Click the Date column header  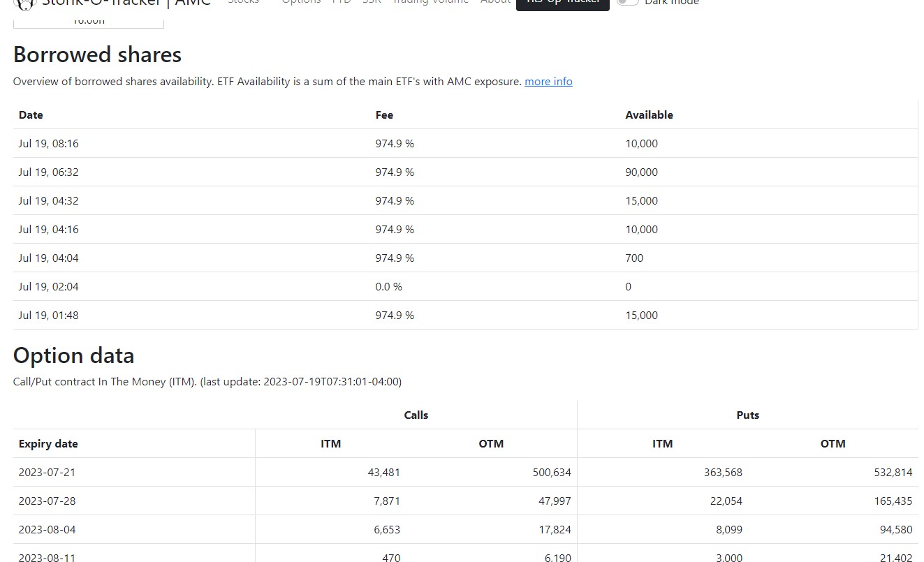coord(31,115)
